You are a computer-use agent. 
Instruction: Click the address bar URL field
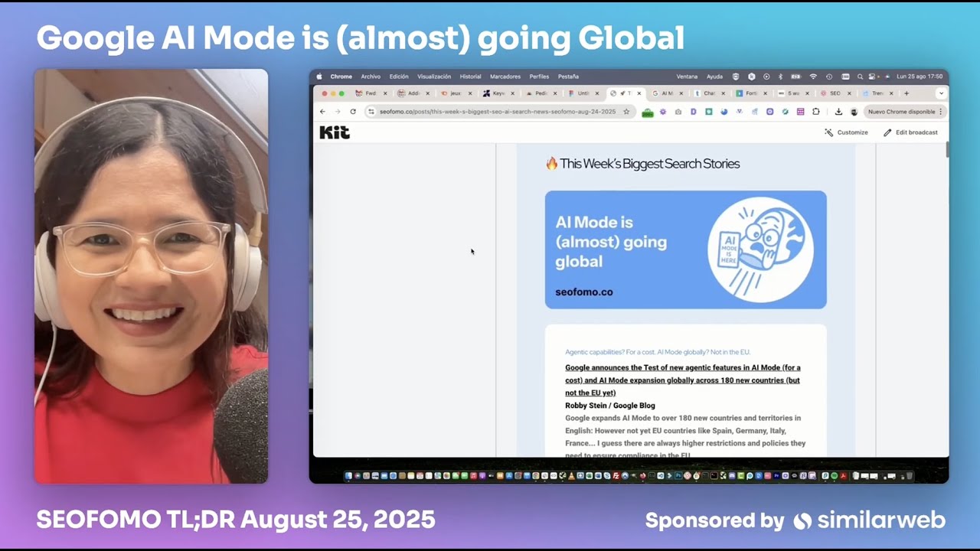point(498,112)
